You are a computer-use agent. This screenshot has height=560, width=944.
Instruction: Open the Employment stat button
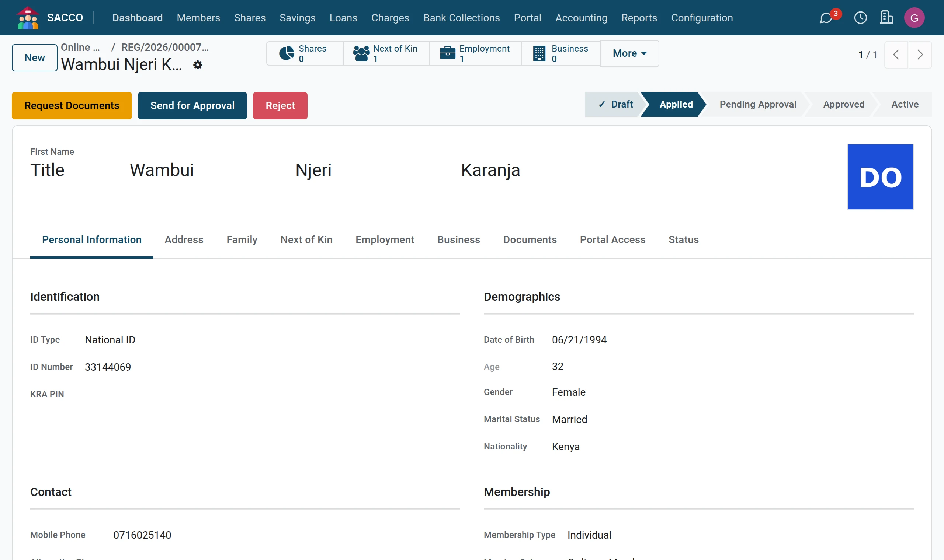[475, 53]
